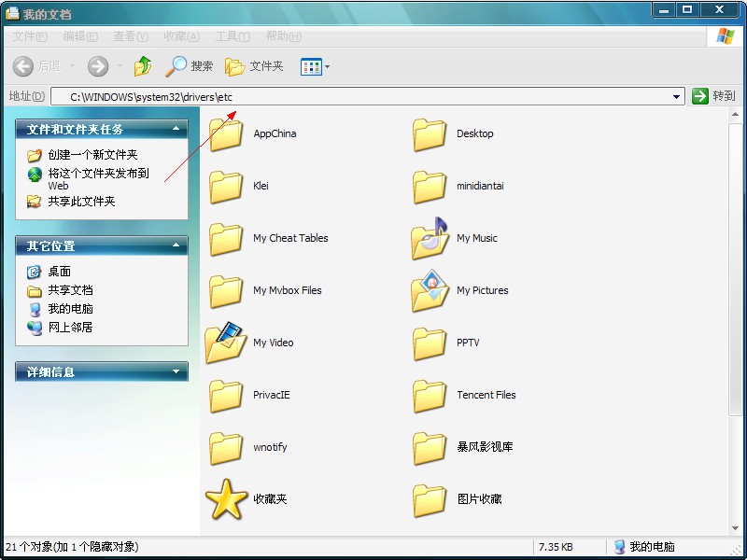747x560 pixels.
Task: Select the My Pictures folder icon
Action: [430, 290]
